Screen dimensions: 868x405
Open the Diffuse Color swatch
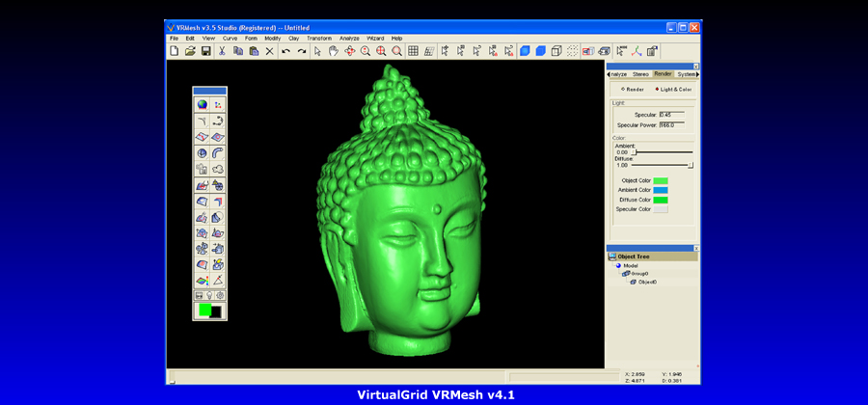[x=661, y=200]
